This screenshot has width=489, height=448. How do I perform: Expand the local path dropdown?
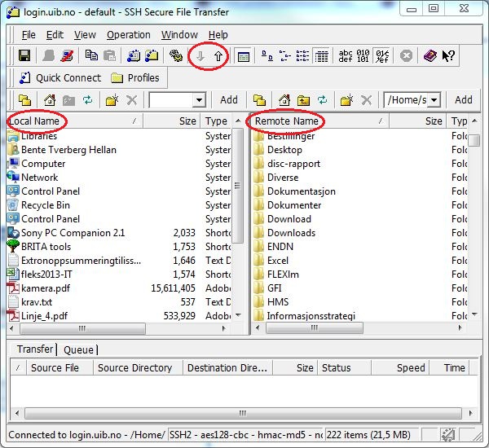[199, 100]
